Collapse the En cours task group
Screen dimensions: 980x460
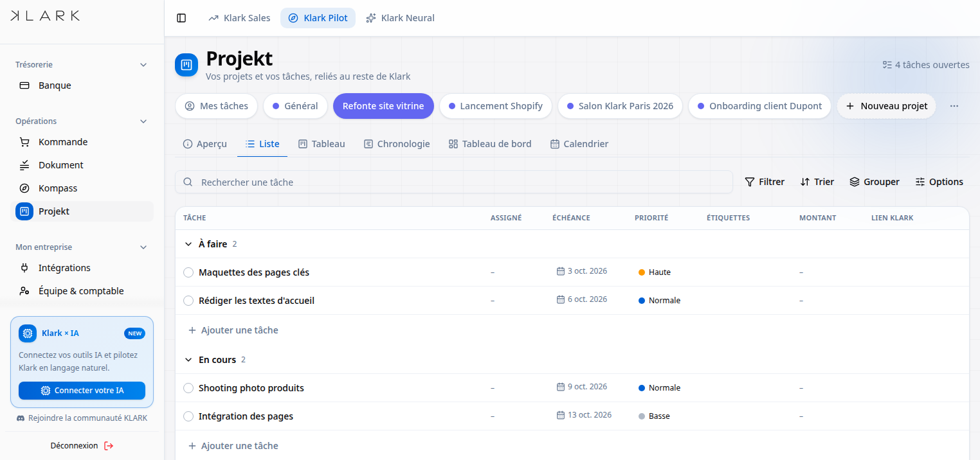tap(188, 360)
